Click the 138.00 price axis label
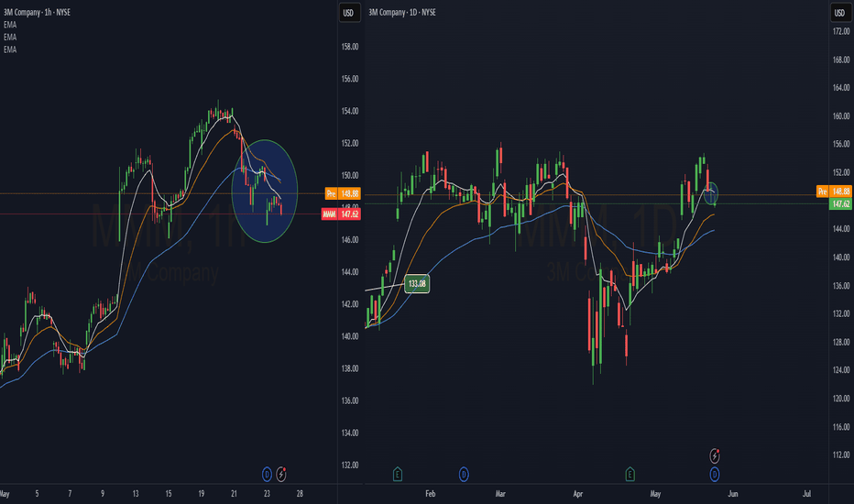 (x=350, y=368)
